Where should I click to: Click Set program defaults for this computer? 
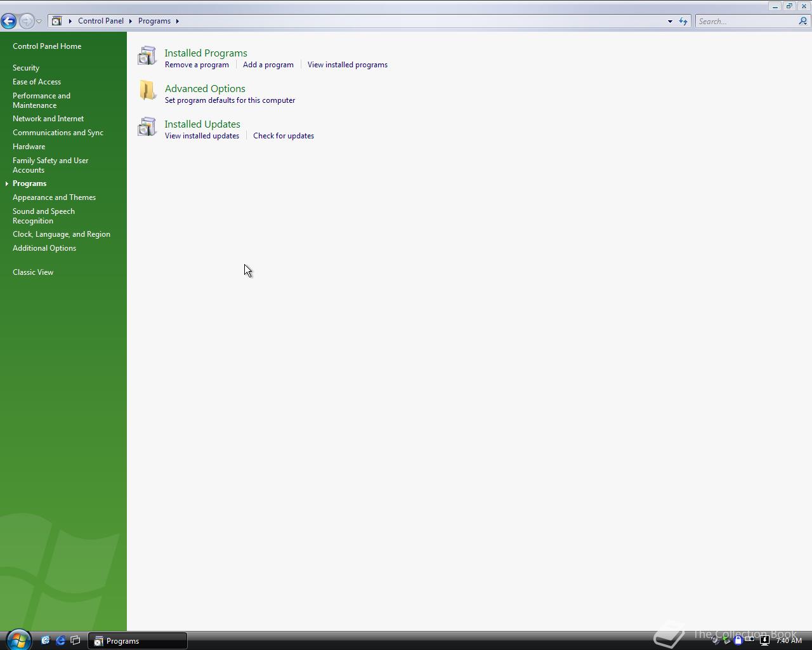pyautogui.click(x=230, y=100)
